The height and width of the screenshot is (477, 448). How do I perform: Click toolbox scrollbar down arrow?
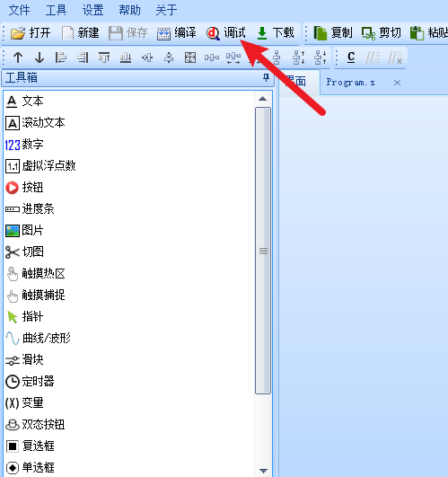pyautogui.click(x=263, y=471)
